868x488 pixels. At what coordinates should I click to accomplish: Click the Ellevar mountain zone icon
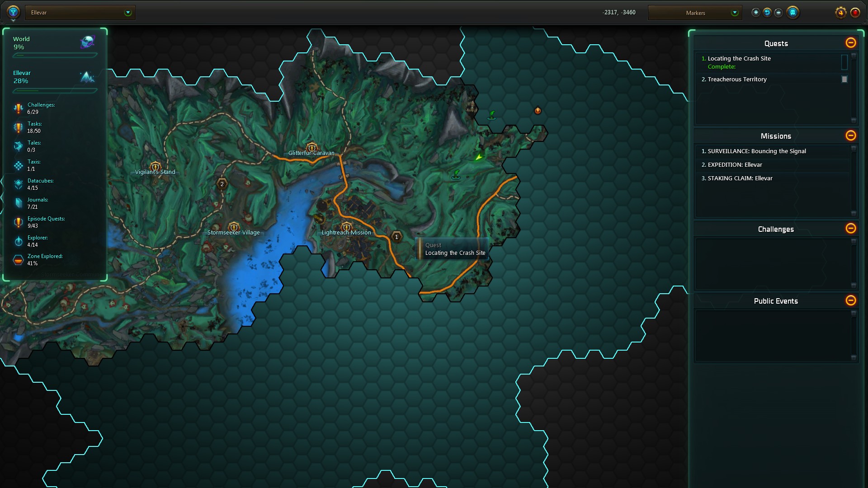(87, 77)
